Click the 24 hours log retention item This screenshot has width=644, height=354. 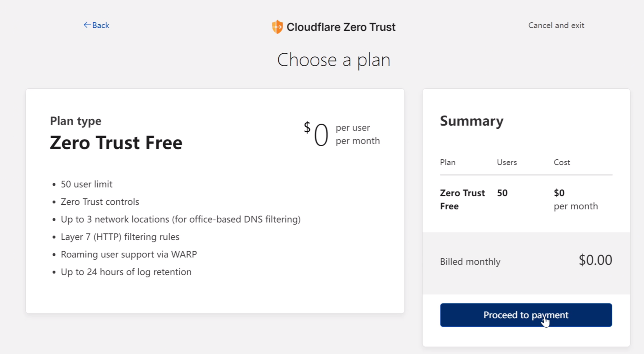click(126, 272)
